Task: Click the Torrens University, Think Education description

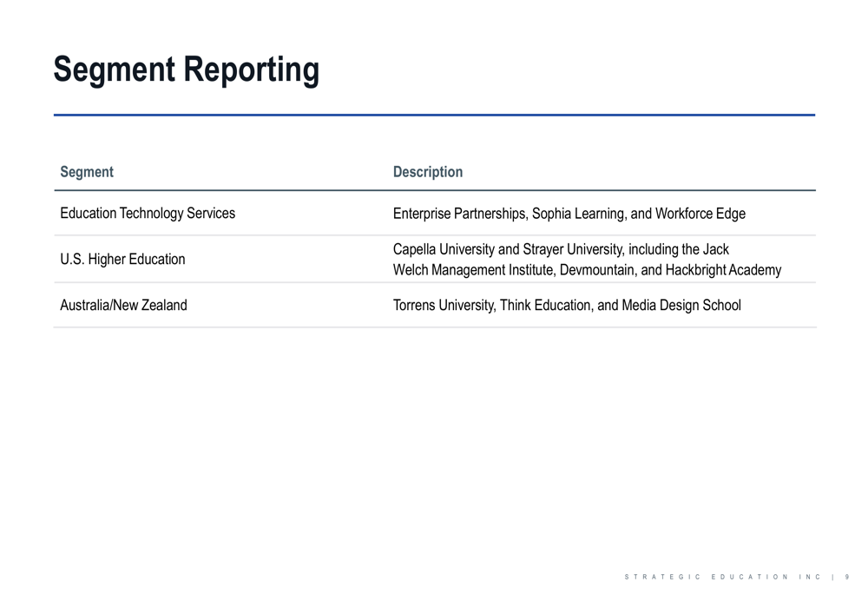Action: pyautogui.click(x=567, y=305)
